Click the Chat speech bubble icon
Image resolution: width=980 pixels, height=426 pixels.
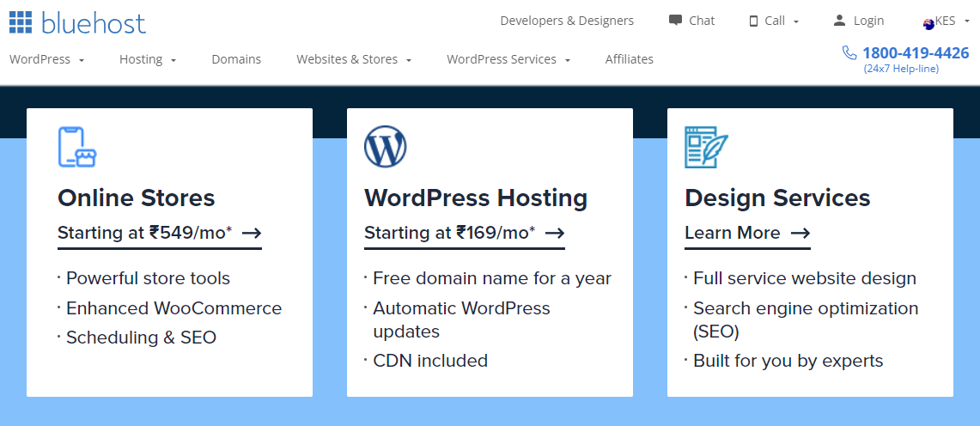tap(675, 20)
